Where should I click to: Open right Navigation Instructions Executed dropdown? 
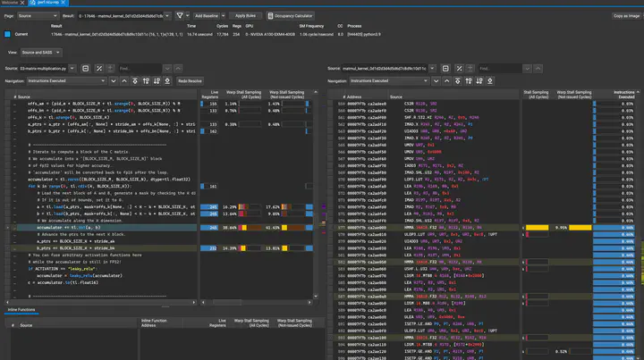389,81
